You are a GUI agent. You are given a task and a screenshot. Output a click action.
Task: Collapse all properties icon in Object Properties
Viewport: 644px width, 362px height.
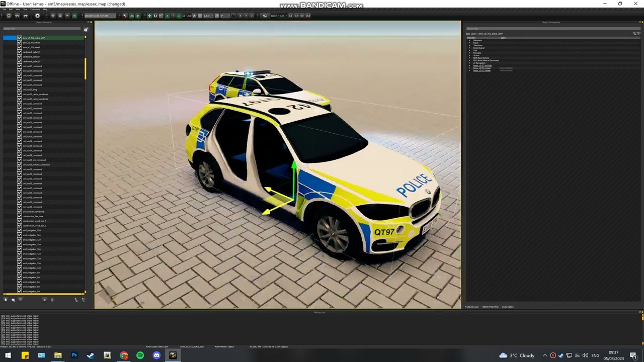point(639,33)
